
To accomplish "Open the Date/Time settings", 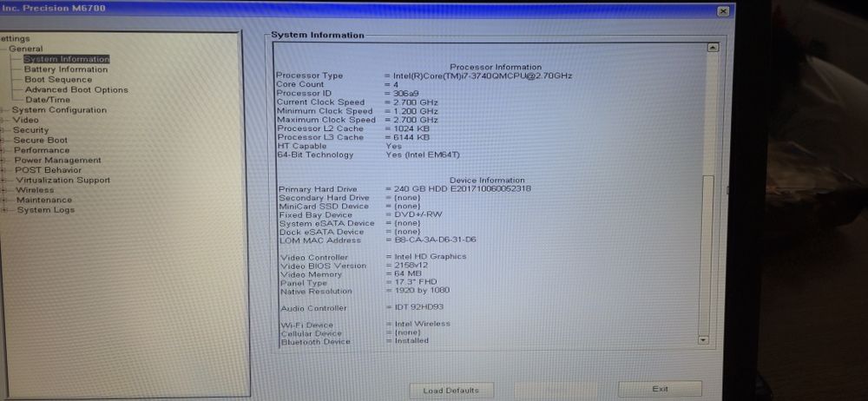I will [48, 100].
